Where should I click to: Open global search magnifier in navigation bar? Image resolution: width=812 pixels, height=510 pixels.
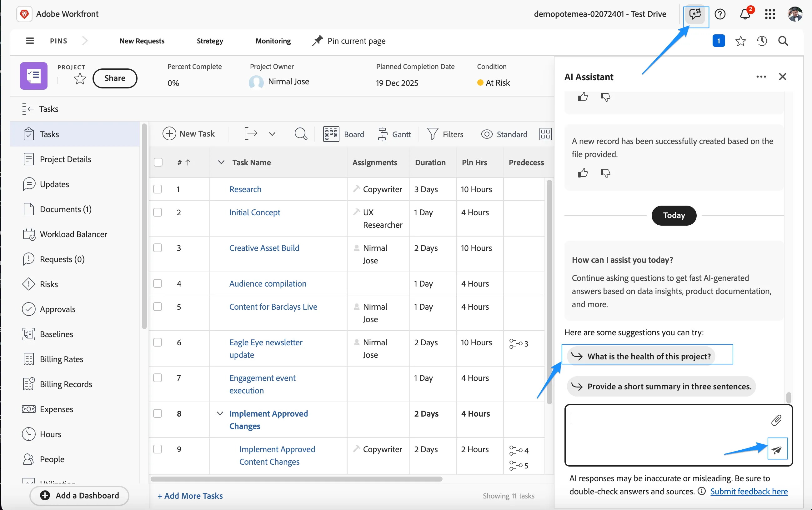point(783,41)
